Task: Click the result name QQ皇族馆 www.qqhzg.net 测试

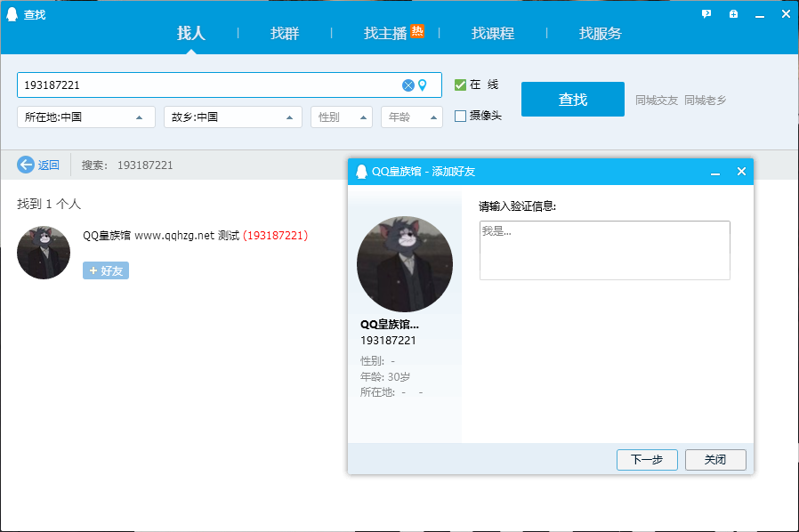Action: (161, 236)
